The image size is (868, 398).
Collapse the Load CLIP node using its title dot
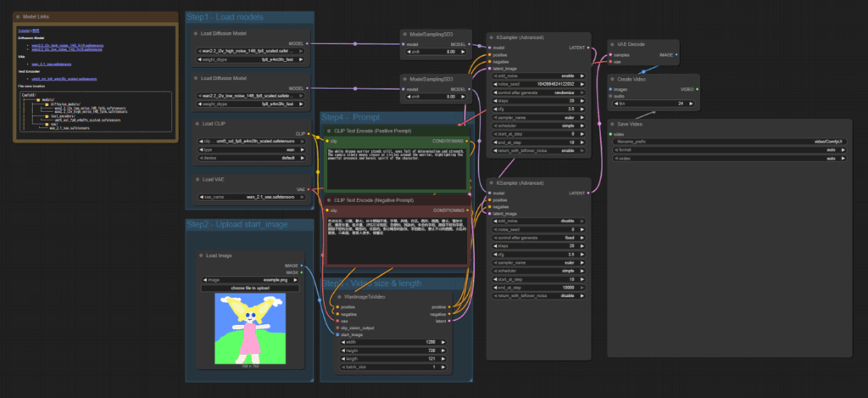(196, 123)
